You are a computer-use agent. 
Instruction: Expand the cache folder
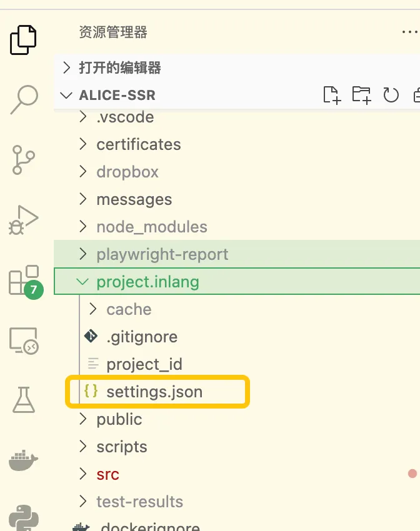coord(237,309)
